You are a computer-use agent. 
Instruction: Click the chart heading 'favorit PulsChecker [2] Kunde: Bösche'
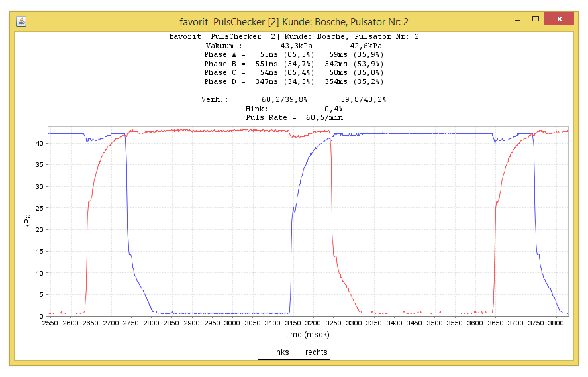(x=256, y=36)
